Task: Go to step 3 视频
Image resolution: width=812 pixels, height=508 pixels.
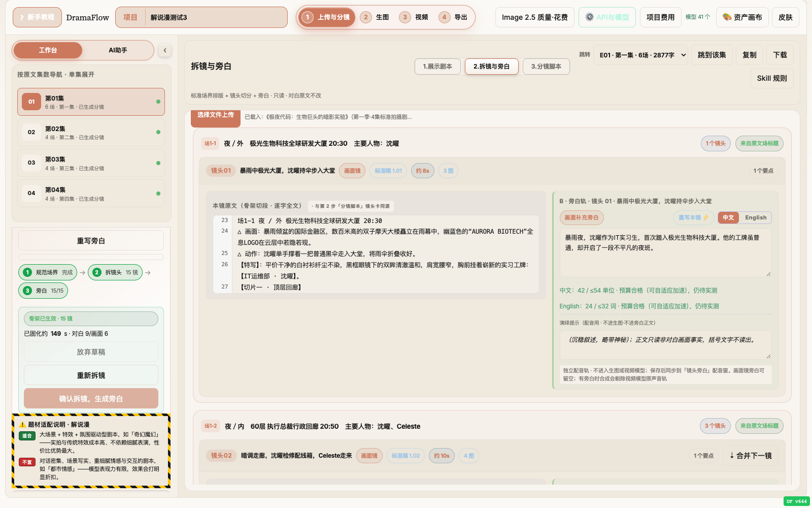Action: coord(415,17)
